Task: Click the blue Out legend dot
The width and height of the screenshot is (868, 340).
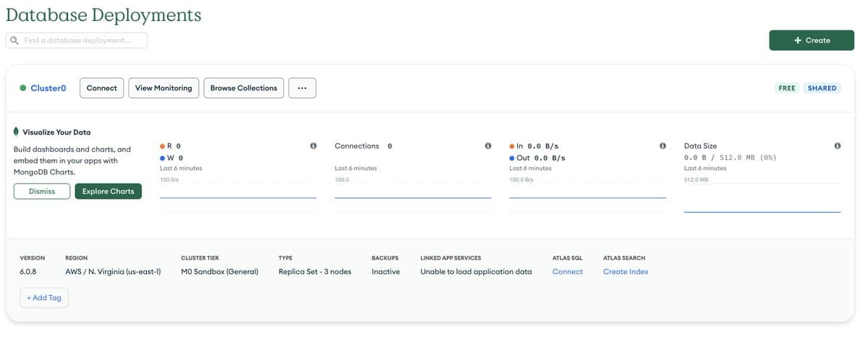Action: [512, 158]
